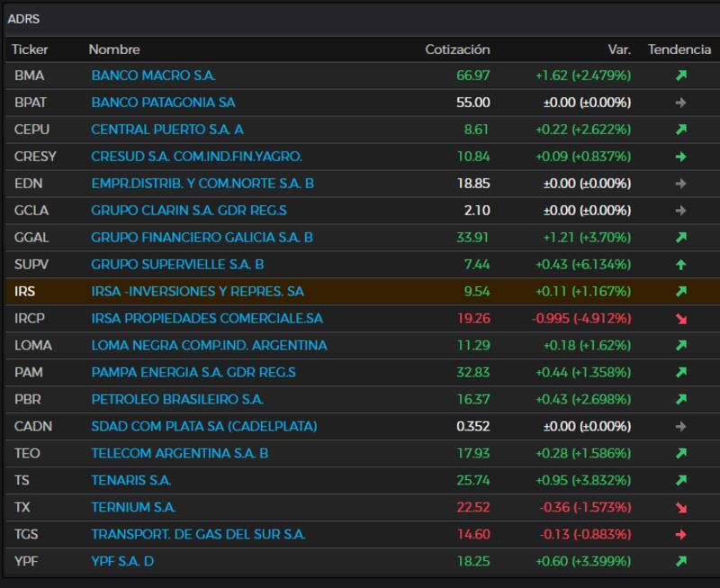
Task: Click the red down-trend arrow for TX
Action: coord(680,508)
